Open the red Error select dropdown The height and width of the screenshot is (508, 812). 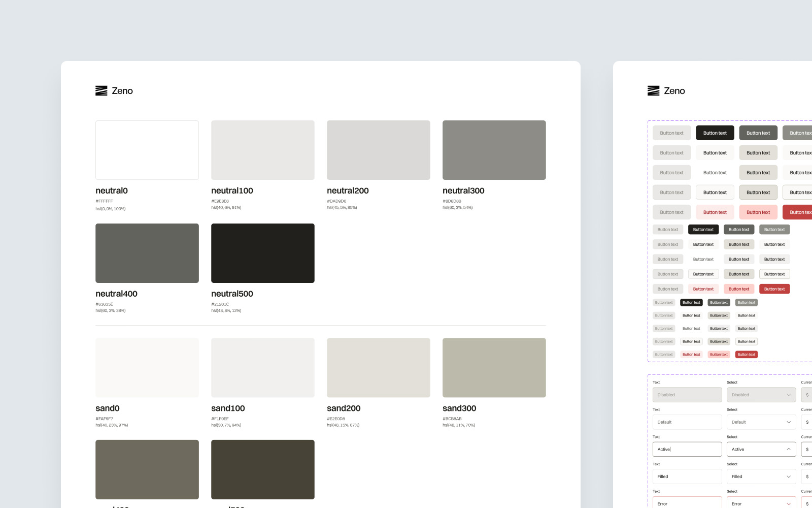[x=761, y=503]
